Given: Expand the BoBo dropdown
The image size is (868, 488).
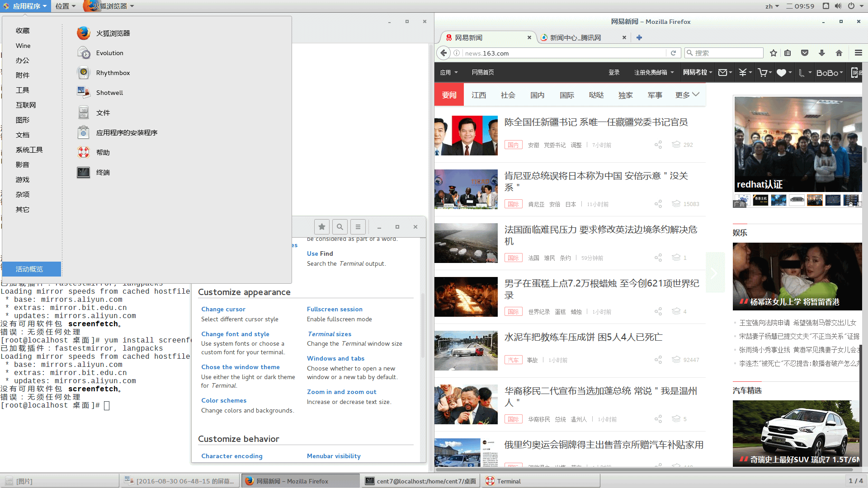Looking at the screenshot, I should click(830, 73).
